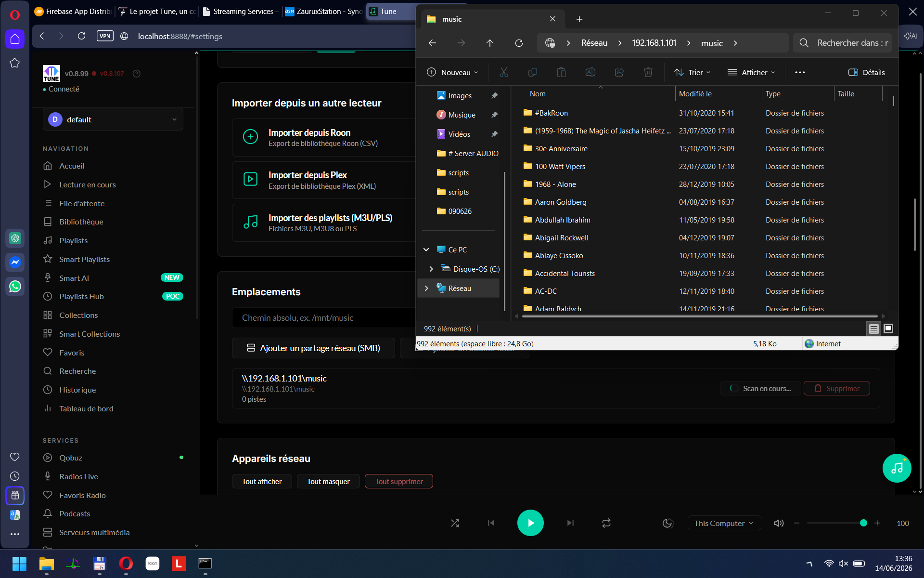Open the Trier sort dropdown in Explorer
Image resolution: width=924 pixels, height=578 pixels.
point(693,72)
